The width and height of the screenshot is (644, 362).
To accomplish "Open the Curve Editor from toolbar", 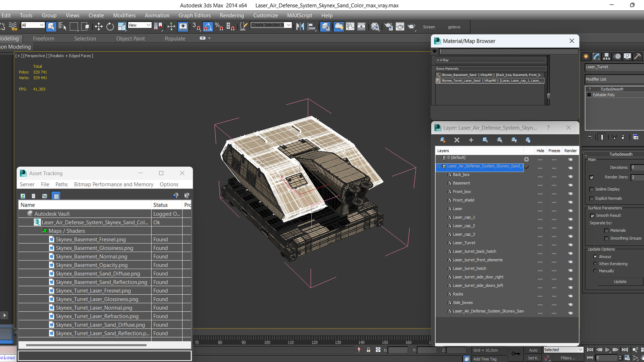I will (x=350, y=26).
